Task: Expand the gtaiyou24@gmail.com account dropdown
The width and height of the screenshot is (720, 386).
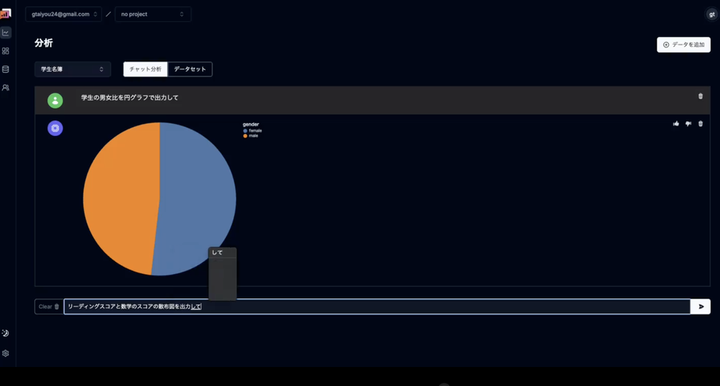Action: click(63, 14)
